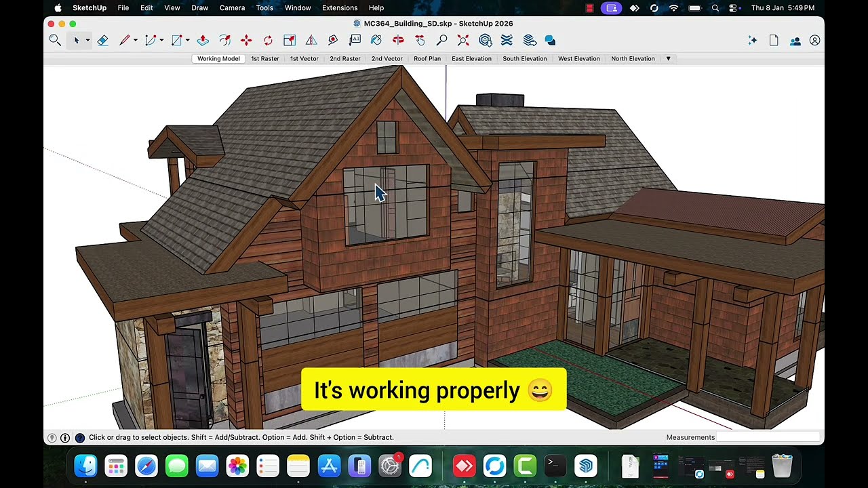Switch to 2nd Raster scene tab
Screen dimensions: 868x488
click(345, 58)
